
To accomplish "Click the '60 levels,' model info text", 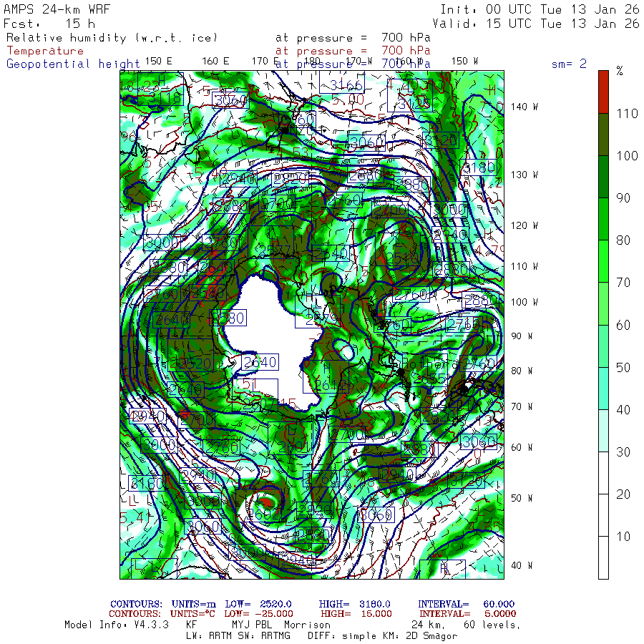I will click(x=492, y=625).
